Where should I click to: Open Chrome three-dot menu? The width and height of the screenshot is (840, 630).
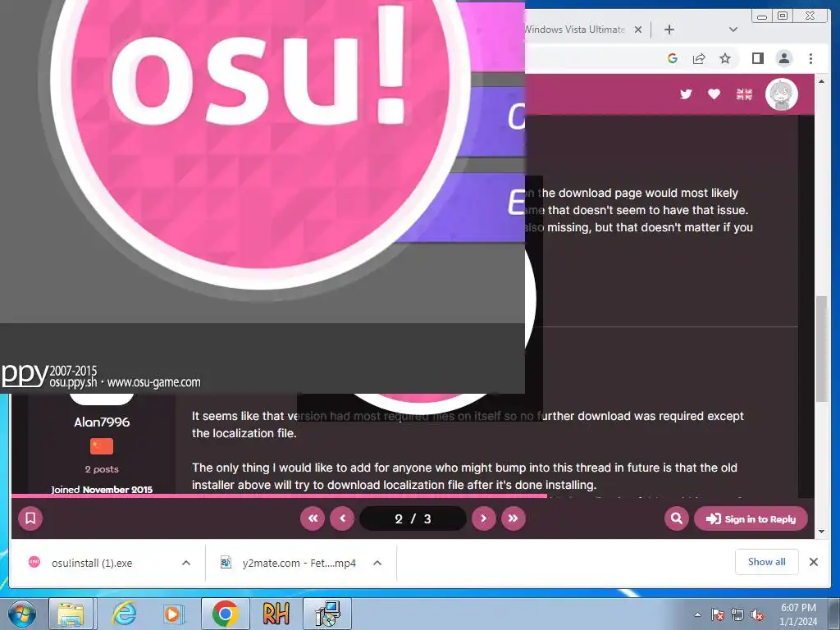click(x=810, y=58)
